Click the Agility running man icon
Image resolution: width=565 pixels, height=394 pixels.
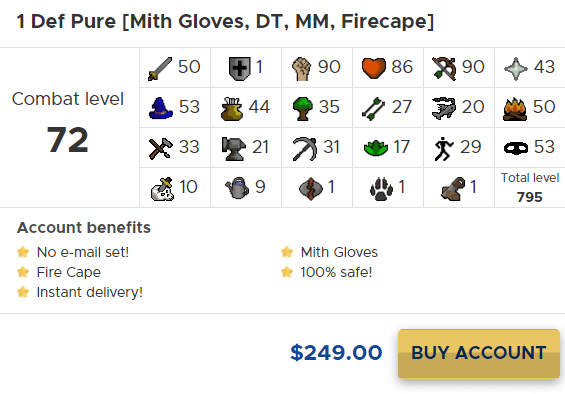(444, 149)
